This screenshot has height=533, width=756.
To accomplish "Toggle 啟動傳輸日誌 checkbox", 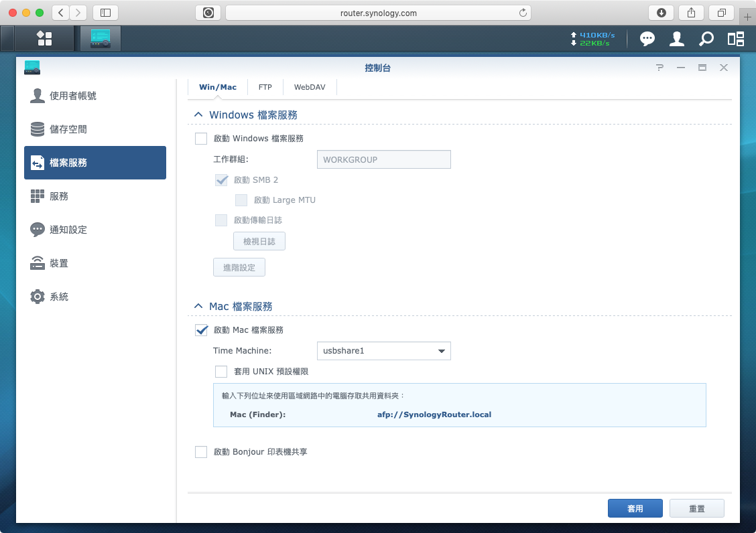I will 221,220.
